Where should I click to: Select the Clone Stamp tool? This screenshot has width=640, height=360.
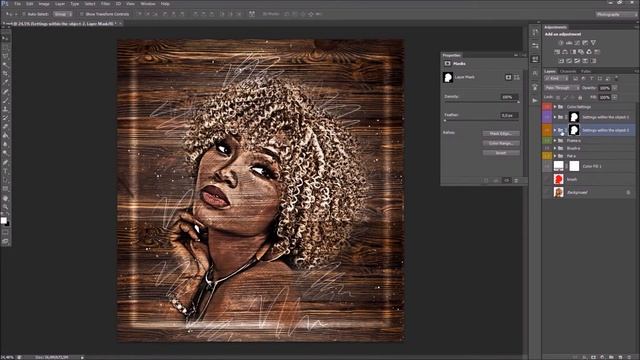[5, 109]
